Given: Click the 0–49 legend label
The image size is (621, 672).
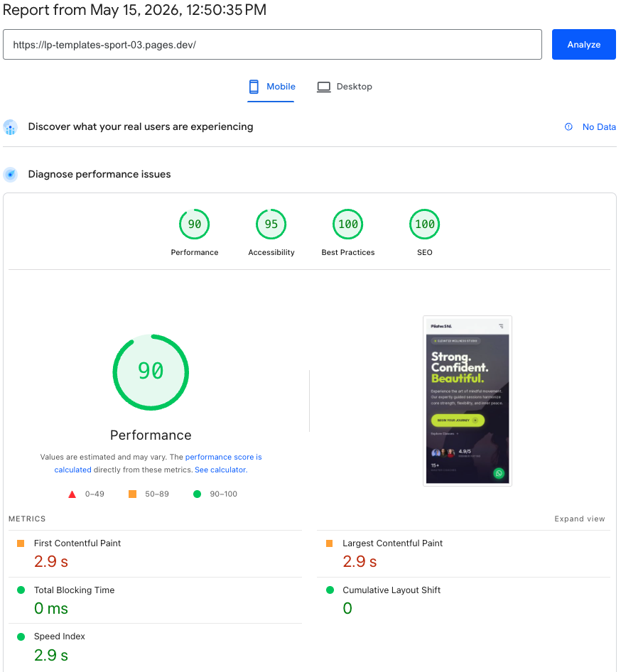Looking at the screenshot, I should (94, 494).
